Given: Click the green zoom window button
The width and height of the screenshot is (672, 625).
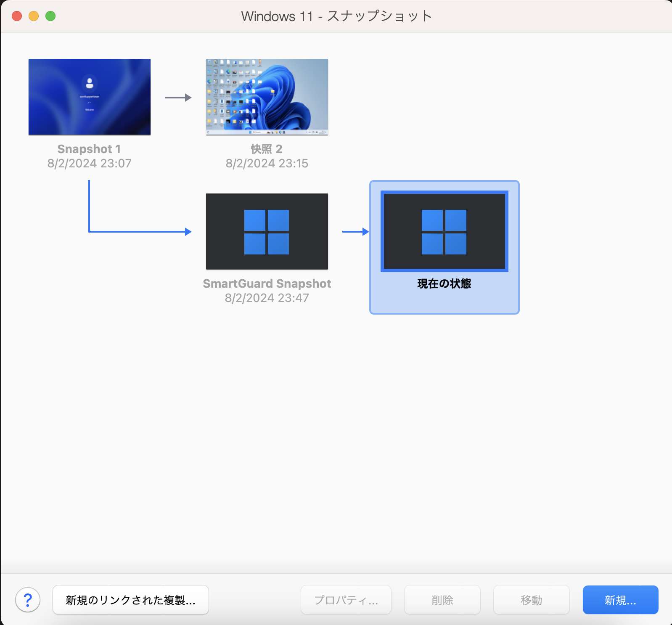Looking at the screenshot, I should 50,16.
